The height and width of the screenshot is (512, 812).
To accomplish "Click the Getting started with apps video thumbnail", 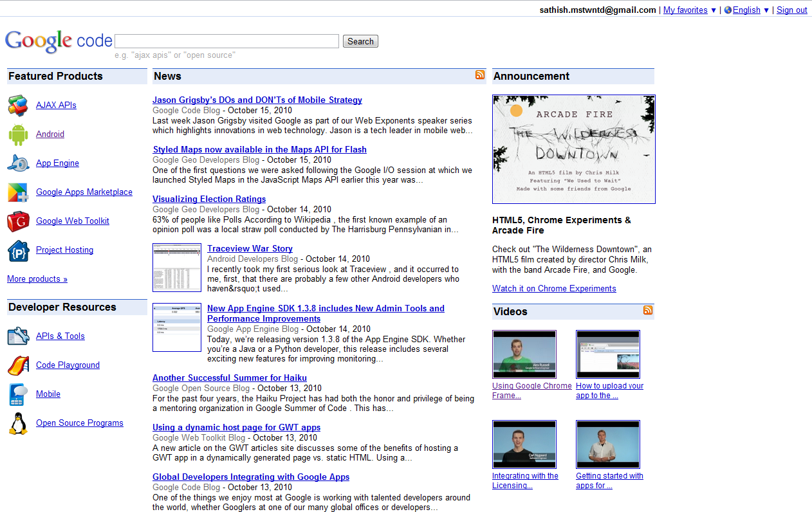I will click(608, 444).
